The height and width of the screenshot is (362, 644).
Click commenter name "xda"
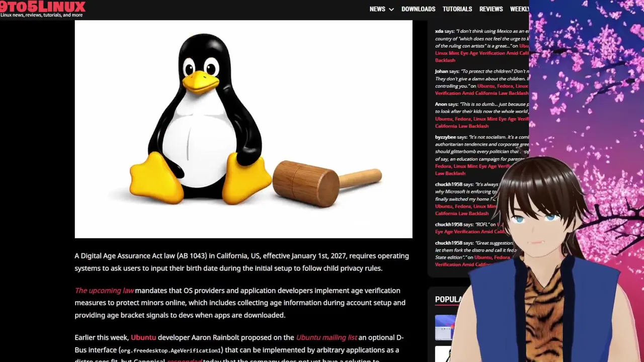439,31
